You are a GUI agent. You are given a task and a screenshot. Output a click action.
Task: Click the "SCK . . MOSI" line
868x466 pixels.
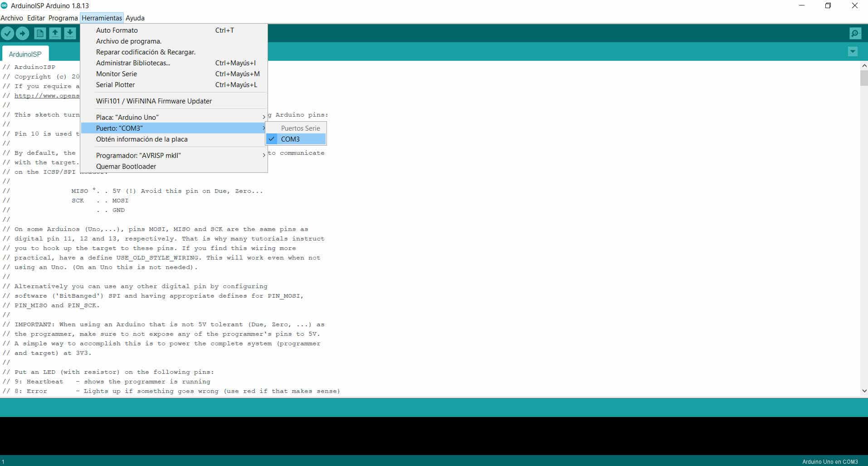pos(66,201)
